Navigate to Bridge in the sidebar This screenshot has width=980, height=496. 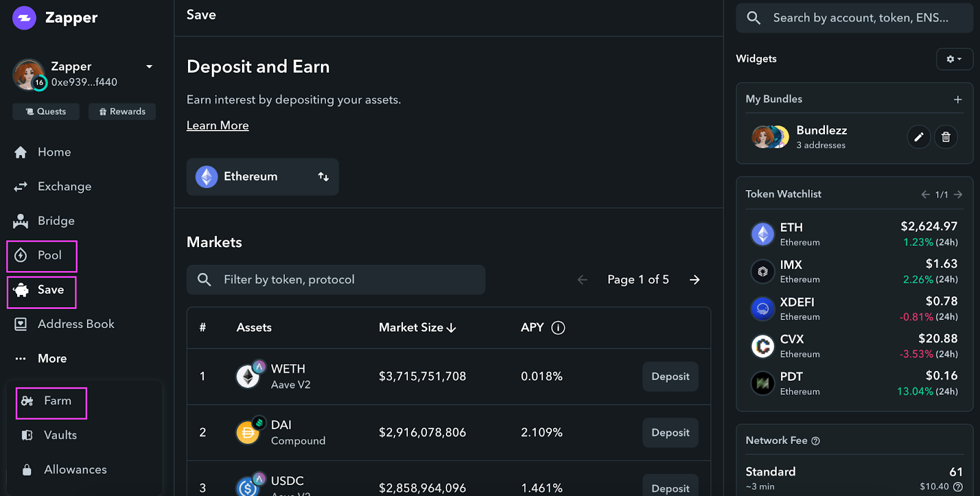44,221
